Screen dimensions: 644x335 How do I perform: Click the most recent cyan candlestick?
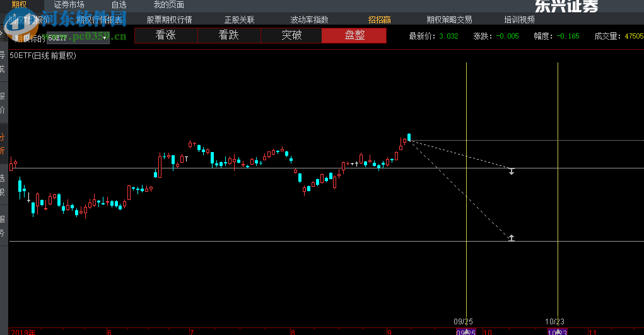point(409,137)
